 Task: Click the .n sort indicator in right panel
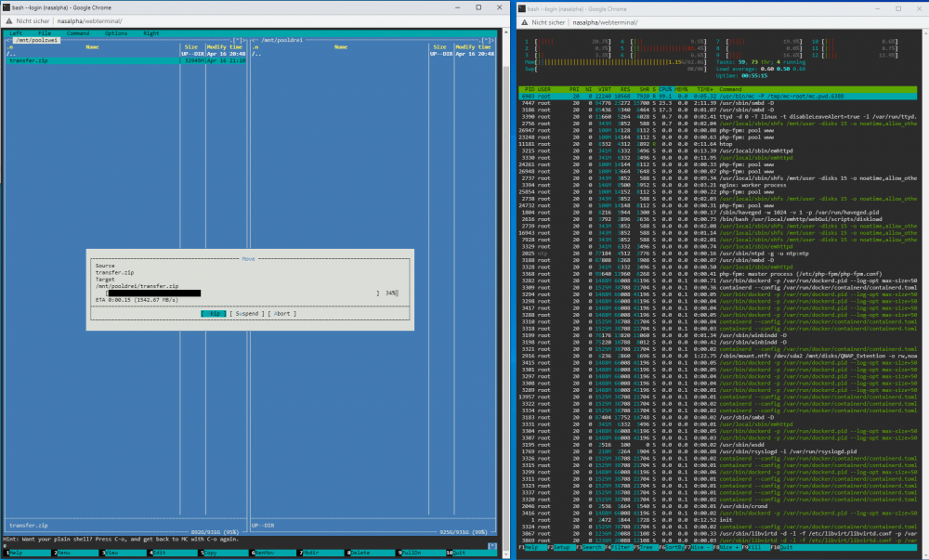point(255,46)
